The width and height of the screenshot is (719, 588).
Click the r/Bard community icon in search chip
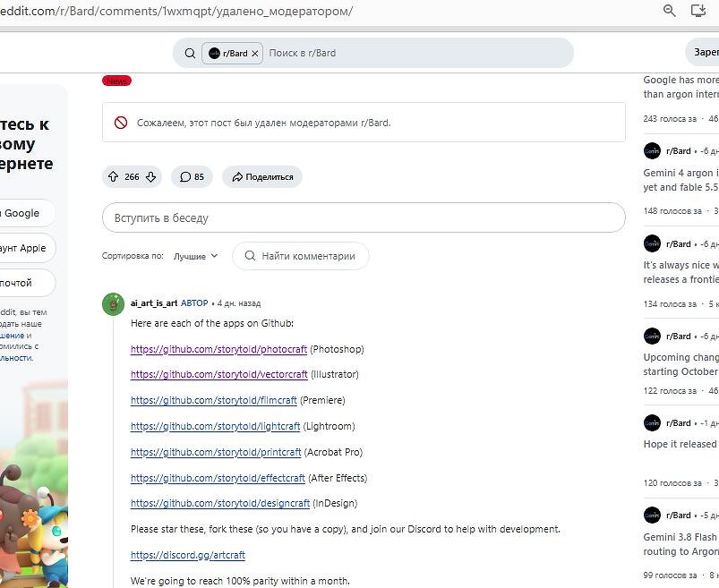pos(214,53)
